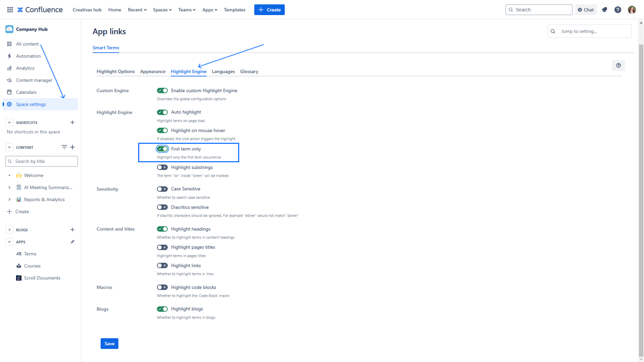This screenshot has height=362, width=644.
Task: Click the Atlassian apps grid icon
Action: [x=10, y=9]
